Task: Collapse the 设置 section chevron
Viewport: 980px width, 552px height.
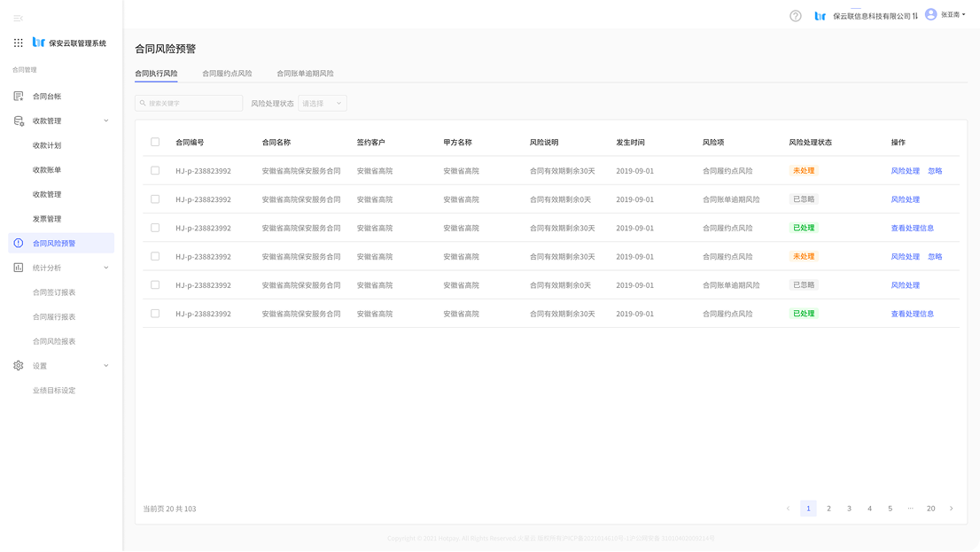Action: click(x=106, y=365)
